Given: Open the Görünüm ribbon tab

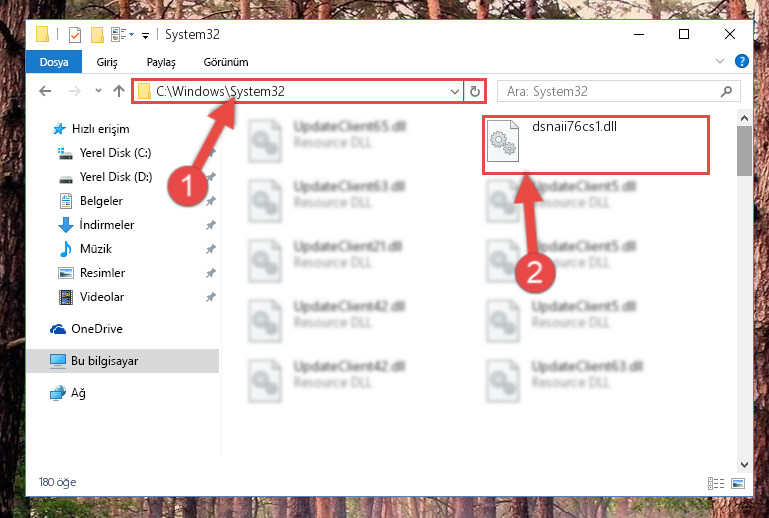Looking at the screenshot, I should pos(226,62).
